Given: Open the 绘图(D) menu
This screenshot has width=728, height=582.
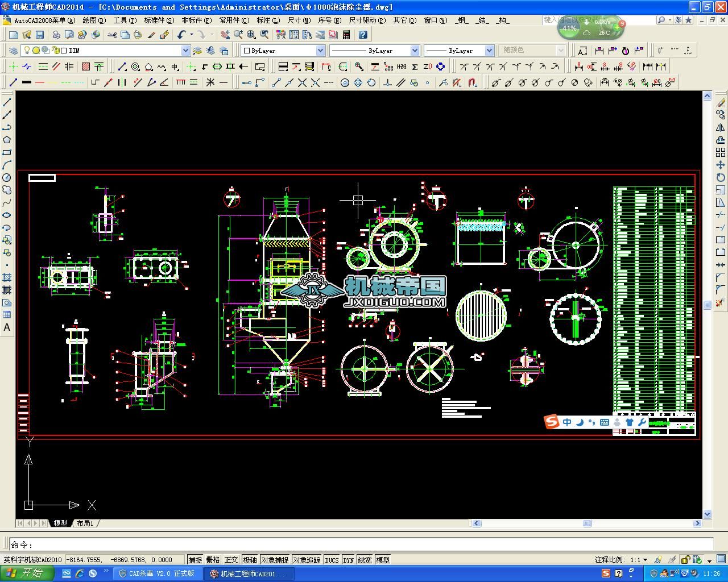Looking at the screenshot, I should coord(94,20).
